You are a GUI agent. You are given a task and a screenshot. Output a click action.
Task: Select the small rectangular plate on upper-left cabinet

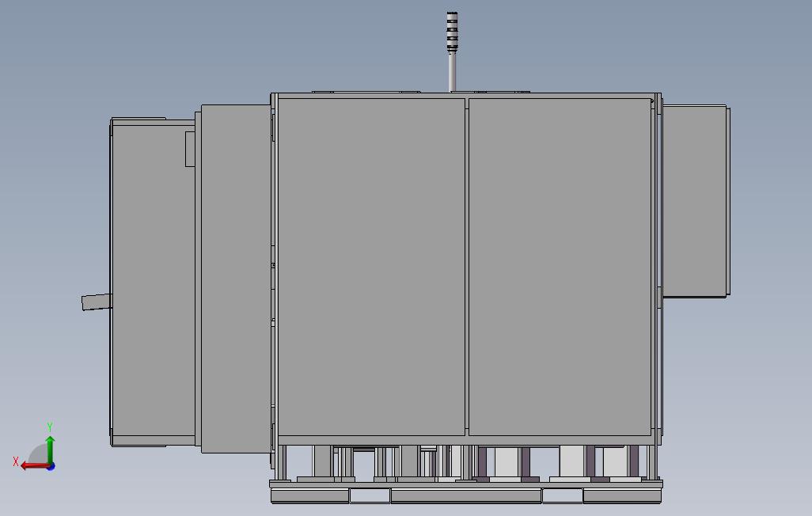pos(190,150)
